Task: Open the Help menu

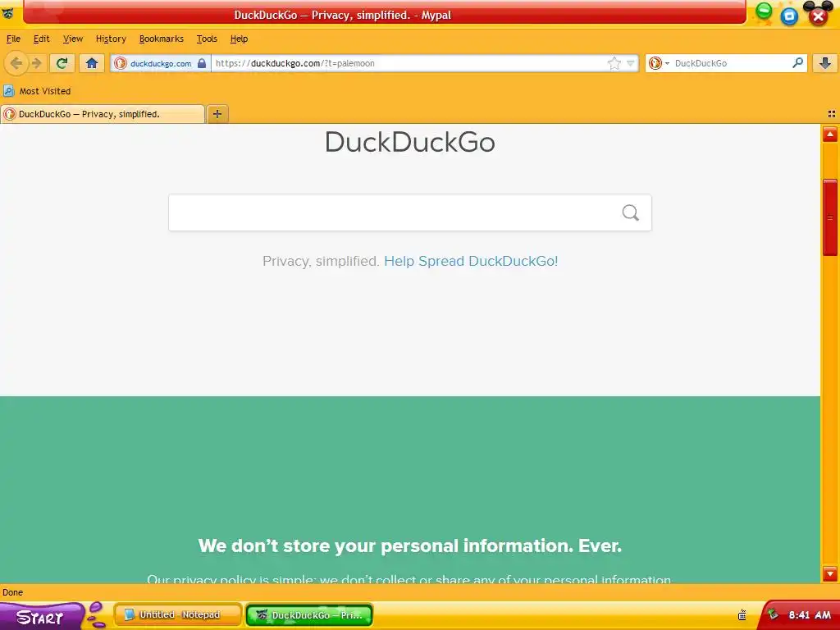Action: 239,39
